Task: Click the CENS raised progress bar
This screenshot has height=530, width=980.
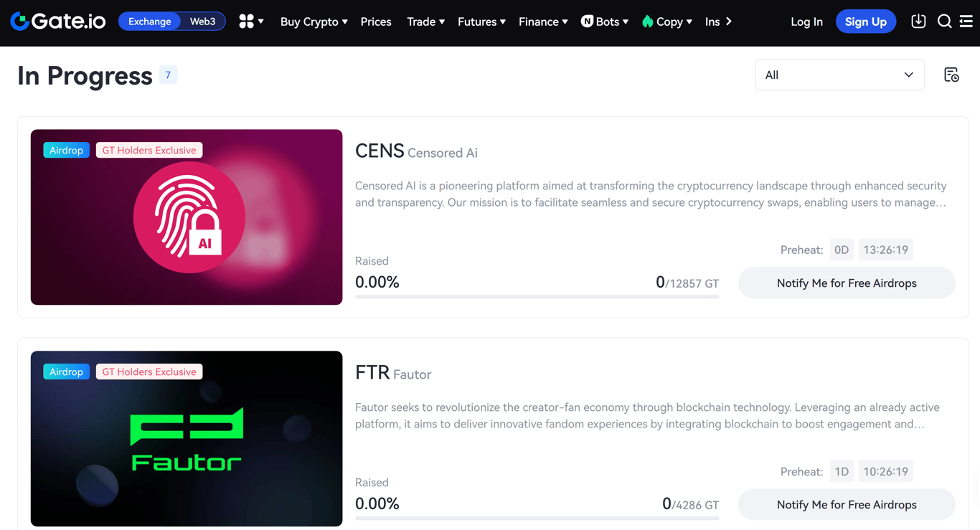Action: tap(537, 296)
